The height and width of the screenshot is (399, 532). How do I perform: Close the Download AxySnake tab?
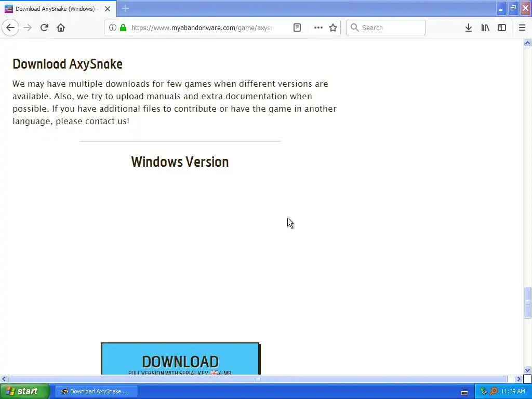[108, 9]
